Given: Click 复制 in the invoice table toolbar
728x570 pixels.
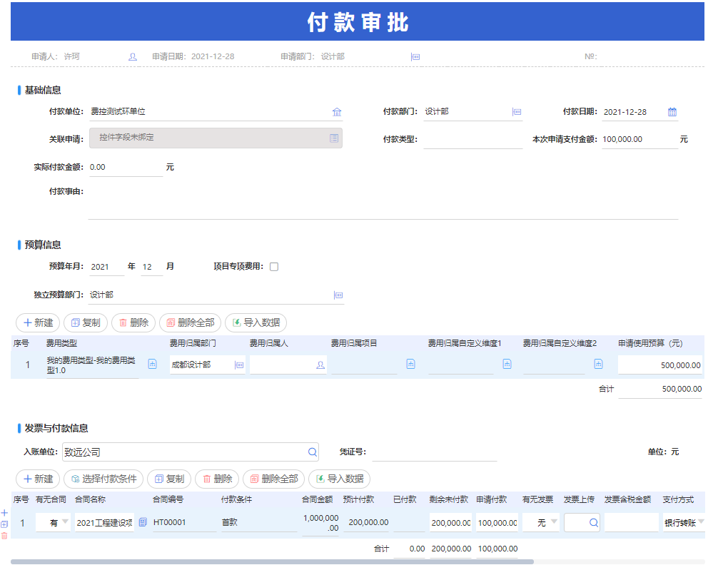Looking at the screenshot, I should 169,479.
